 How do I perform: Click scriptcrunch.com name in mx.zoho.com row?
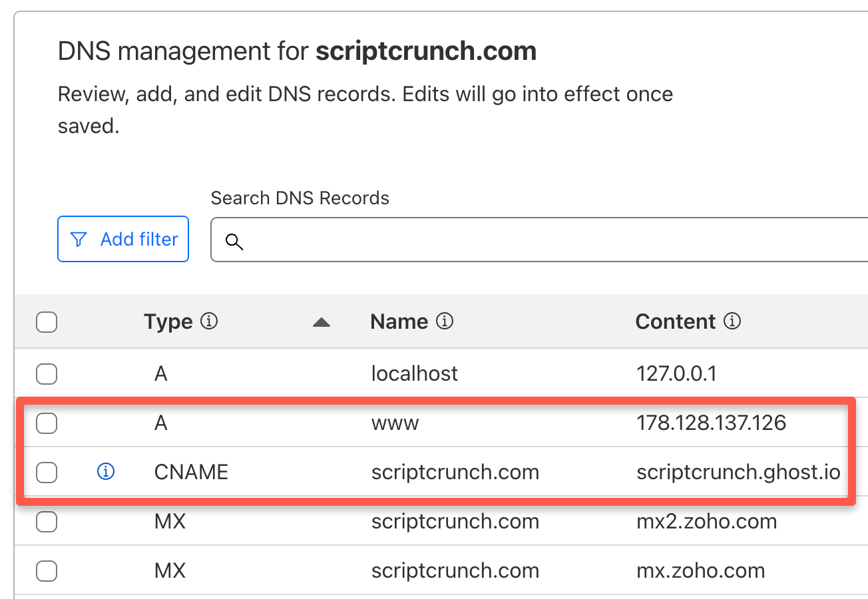[x=455, y=571]
